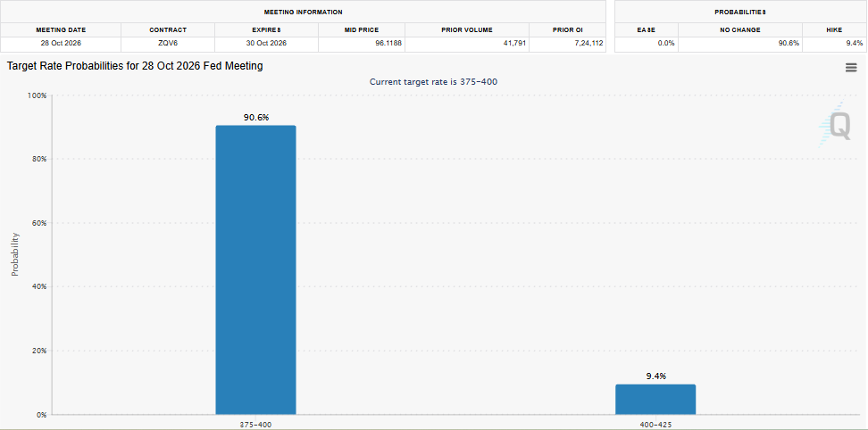This screenshot has width=868, height=430.
Task: Click the Meeting Information section header
Action: tap(304, 12)
